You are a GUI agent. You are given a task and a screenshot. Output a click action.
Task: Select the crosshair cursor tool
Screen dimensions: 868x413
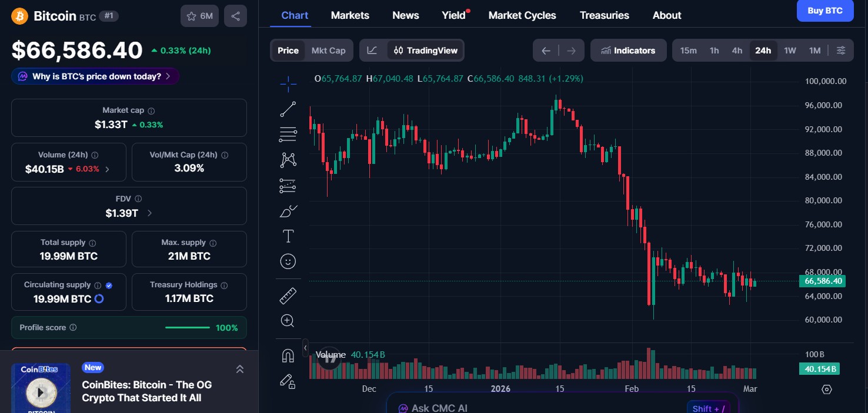(x=288, y=84)
